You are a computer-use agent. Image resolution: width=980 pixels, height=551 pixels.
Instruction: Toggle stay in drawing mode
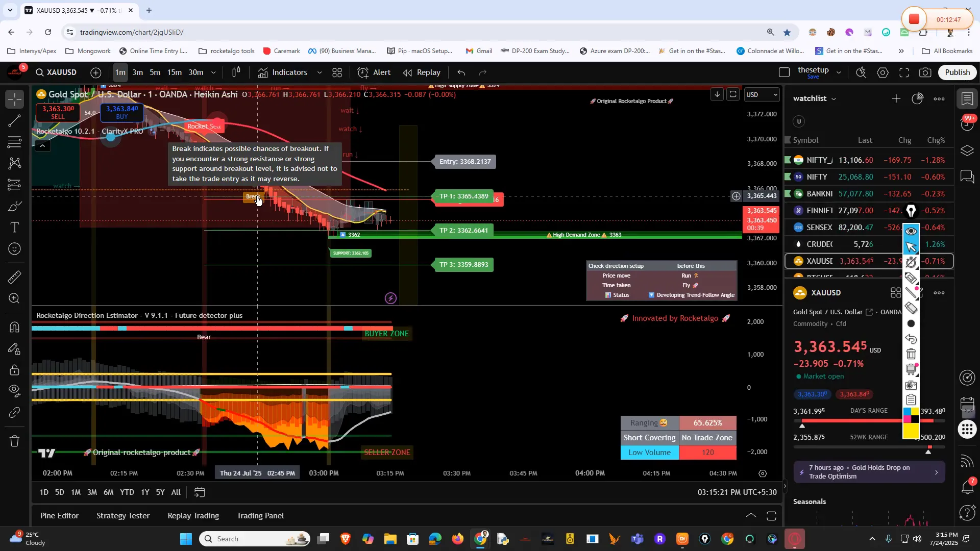(15, 349)
